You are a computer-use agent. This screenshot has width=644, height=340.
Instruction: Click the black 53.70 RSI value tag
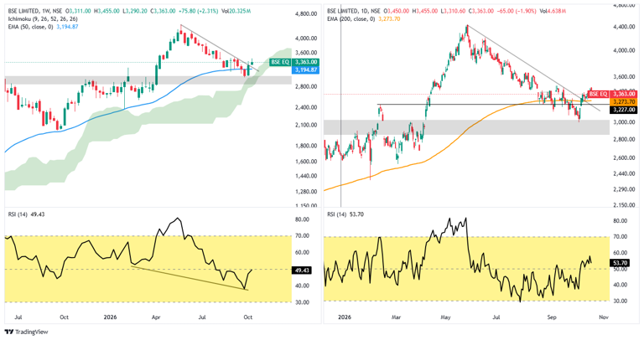click(621, 263)
